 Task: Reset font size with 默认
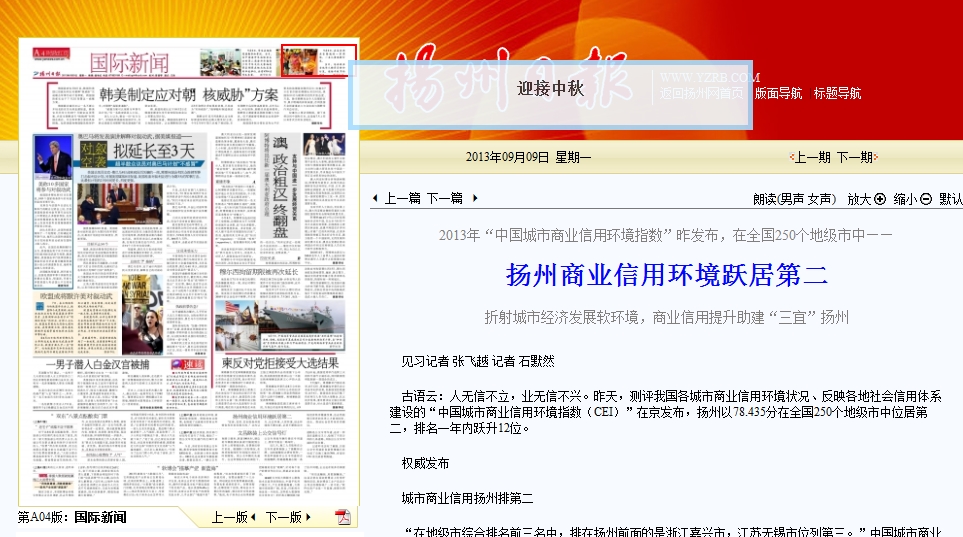tap(951, 199)
